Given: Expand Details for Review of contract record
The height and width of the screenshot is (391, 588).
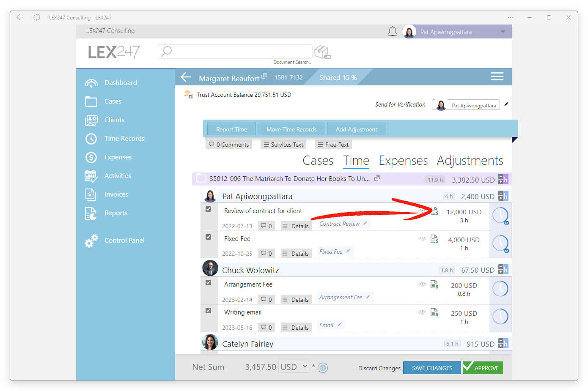Looking at the screenshot, I should pyautogui.click(x=296, y=226).
